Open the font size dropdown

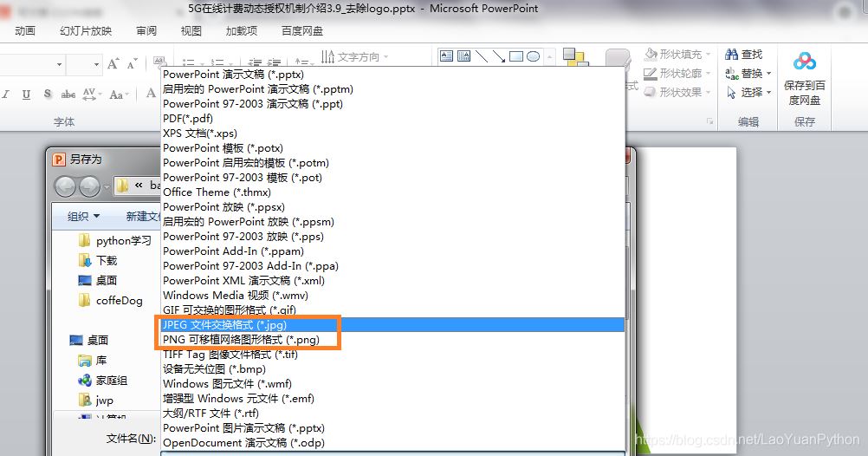pyautogui.click(x=96, y=65)
